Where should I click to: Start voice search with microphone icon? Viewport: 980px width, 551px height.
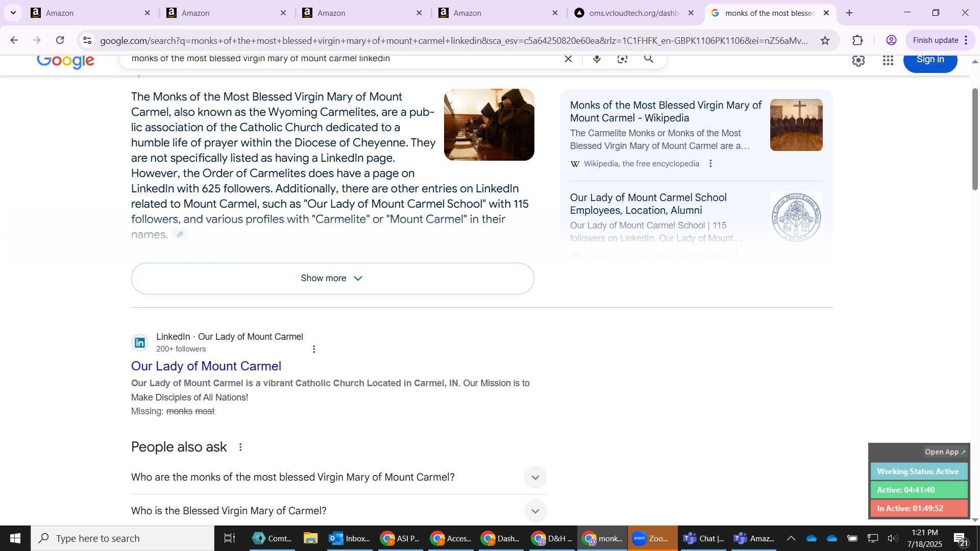tap(597, 59)
